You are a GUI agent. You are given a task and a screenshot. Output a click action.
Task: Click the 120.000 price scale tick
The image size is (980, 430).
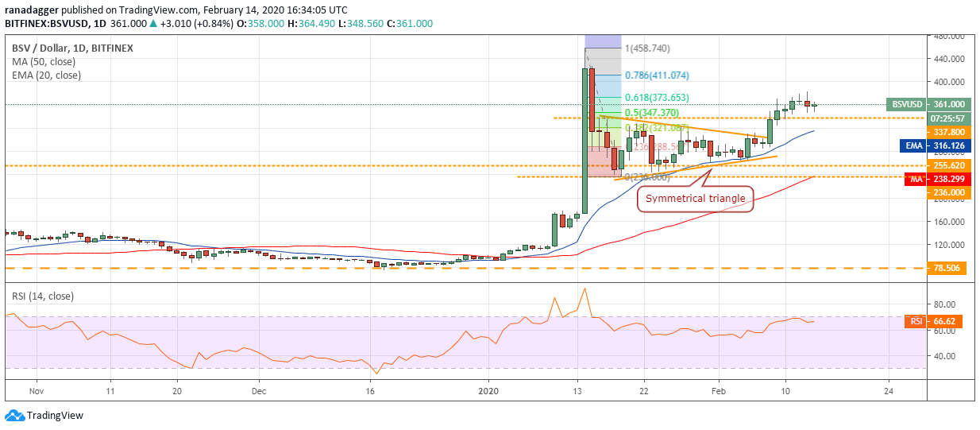pyautogui.click(x=950, y=245)
